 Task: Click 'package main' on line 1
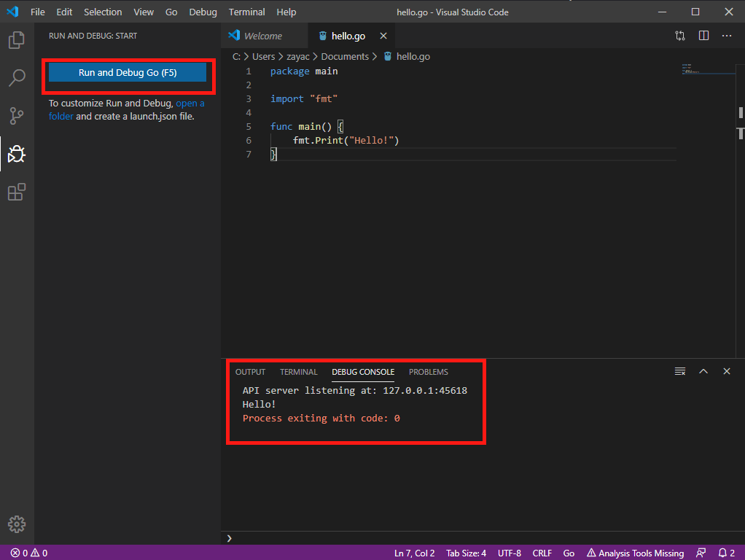tap(304, 71)
